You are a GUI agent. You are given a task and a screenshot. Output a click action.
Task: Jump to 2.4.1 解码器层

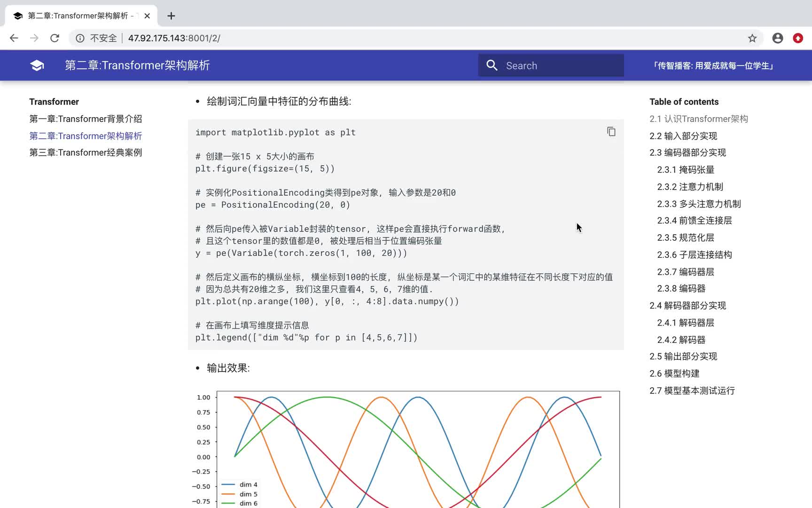point(686,323)
